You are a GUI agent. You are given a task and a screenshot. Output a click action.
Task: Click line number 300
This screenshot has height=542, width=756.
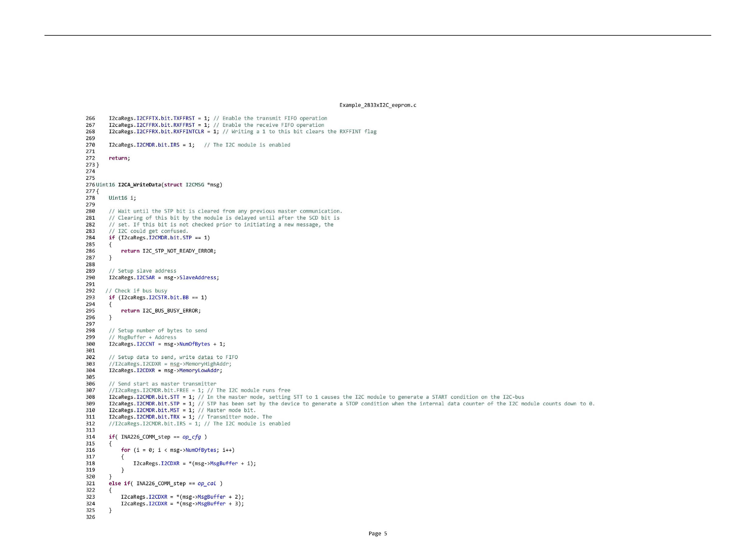[90, 344]
